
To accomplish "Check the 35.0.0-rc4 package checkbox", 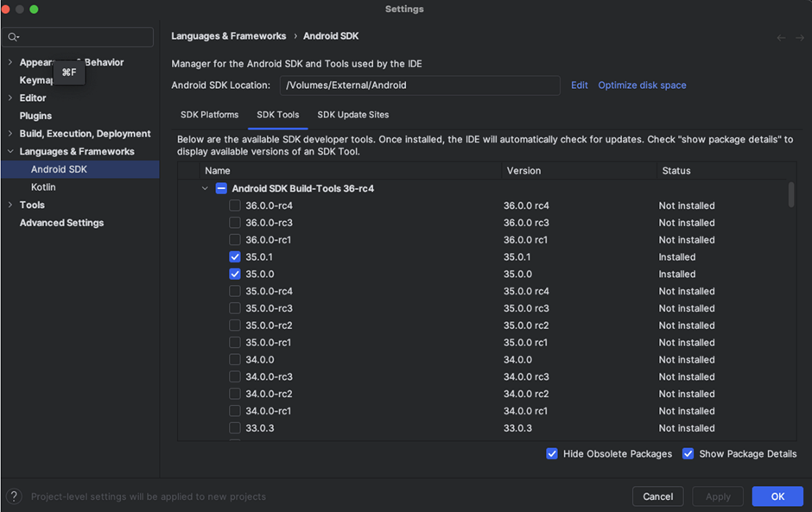I will click(235, 291).
